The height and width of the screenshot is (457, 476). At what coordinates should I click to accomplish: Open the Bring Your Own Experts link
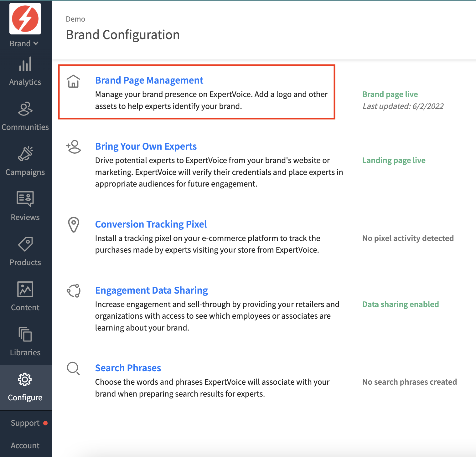tap(146, 146)
